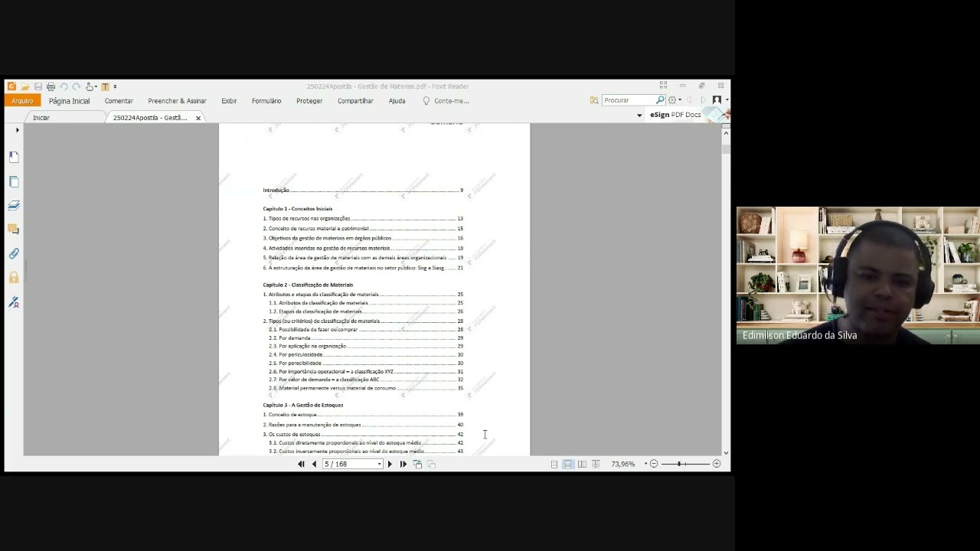
Task: Click the Foxit Reader logo icon
Action: 11,86
